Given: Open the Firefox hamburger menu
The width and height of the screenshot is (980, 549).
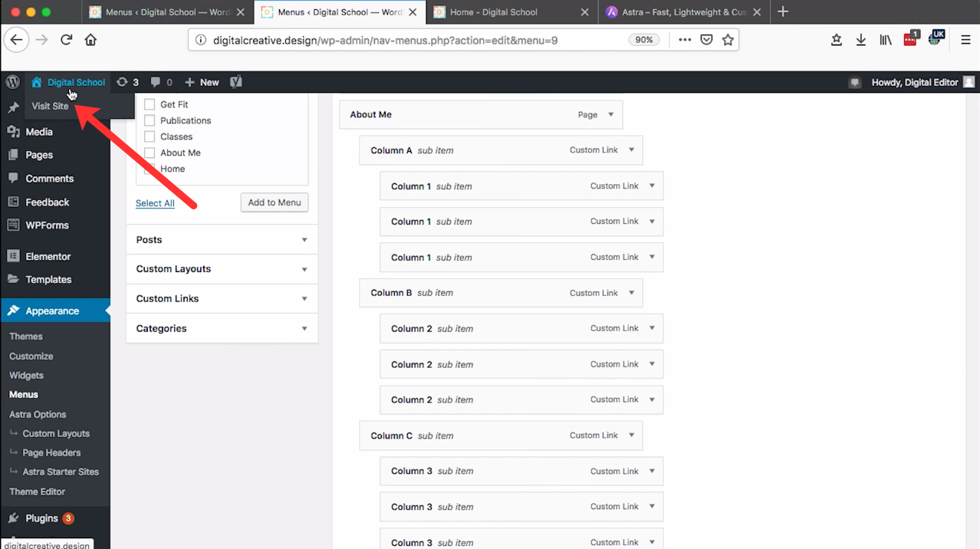Looking at the screenshot, I should click(x=965, y=40).
